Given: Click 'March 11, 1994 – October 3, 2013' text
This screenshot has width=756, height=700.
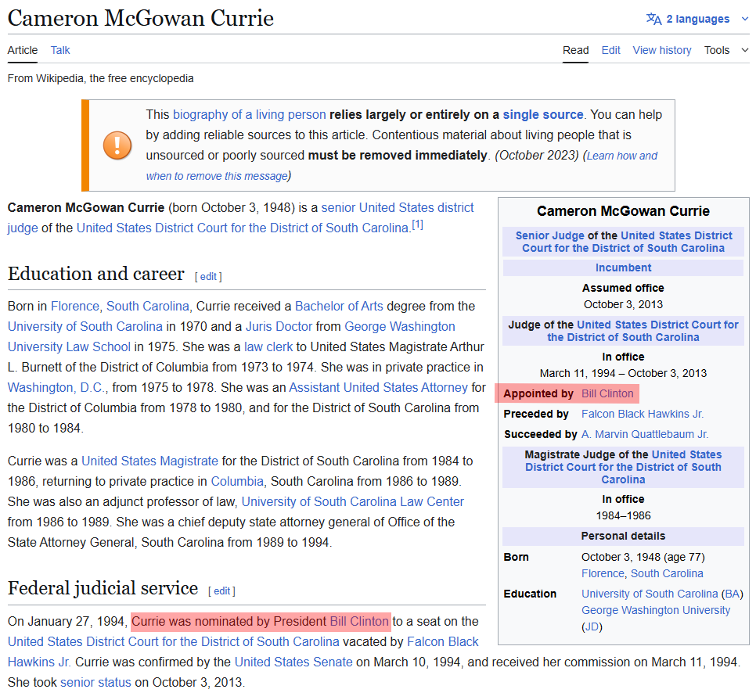Looking at the screenshot, I should coord(623,373).
